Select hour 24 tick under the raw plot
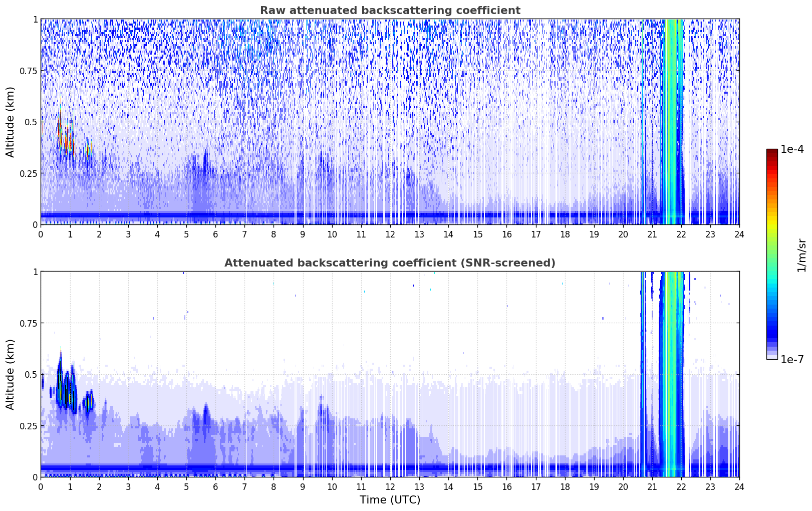Image resolution: width=812 pixels, height=511 pixels. coord(739,234)
